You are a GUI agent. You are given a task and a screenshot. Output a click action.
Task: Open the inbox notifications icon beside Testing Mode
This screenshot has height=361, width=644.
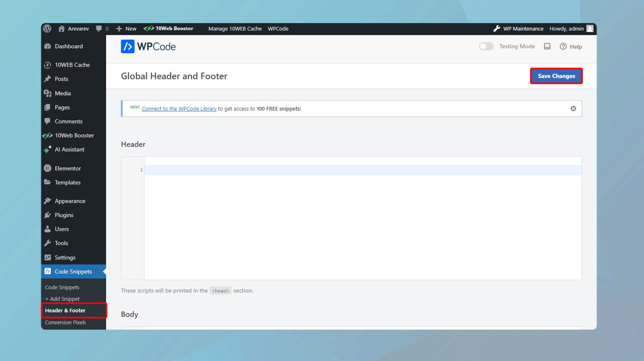tap(547, 46)
